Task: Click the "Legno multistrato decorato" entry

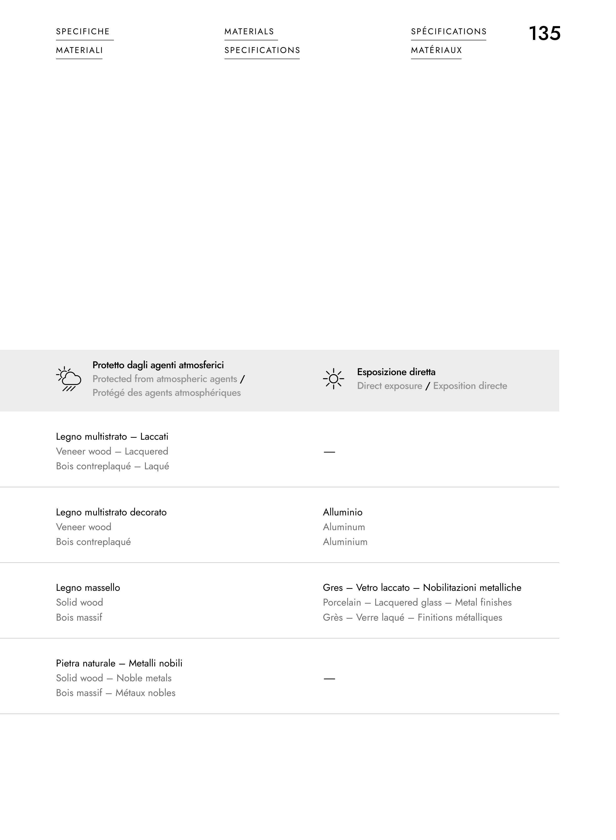Action: point(111,512)
